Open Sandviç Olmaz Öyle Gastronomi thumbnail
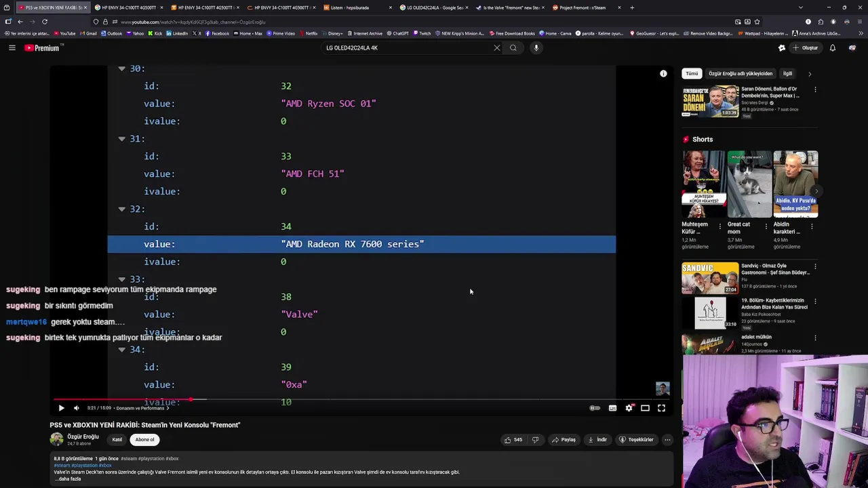Image resolution: width=868 pixels, height=488 pixels. (710, 278)
